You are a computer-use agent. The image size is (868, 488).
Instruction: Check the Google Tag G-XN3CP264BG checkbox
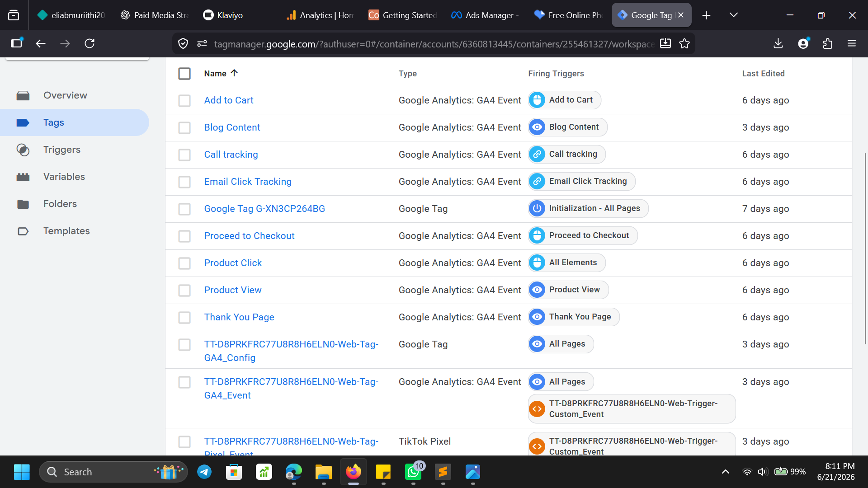(184, 209)
